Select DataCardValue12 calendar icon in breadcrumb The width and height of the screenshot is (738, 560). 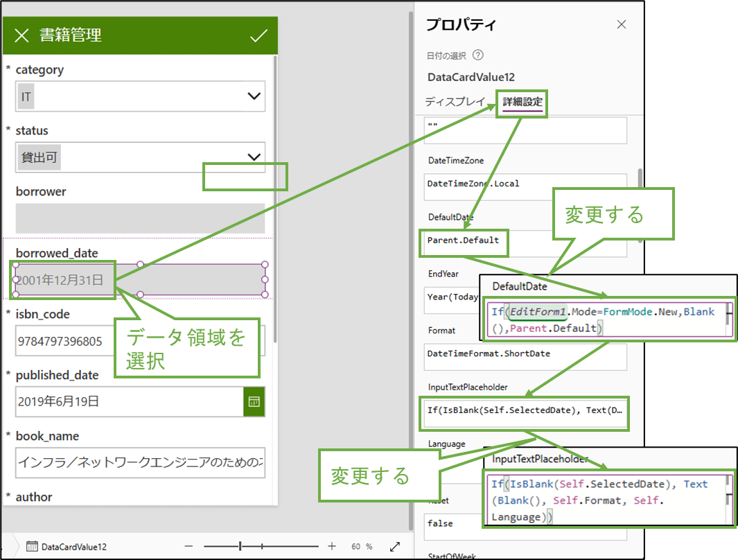(32, 546)
